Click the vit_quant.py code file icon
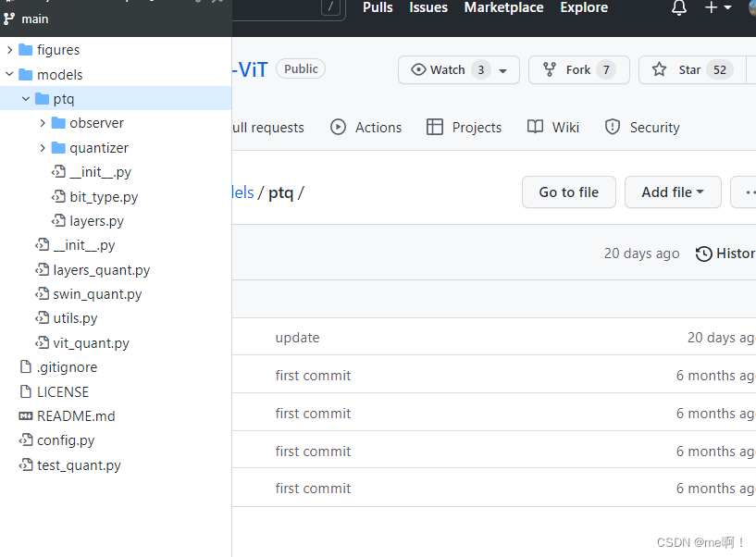The height and width of the screenshot is (557, 756). pos(42,342)
